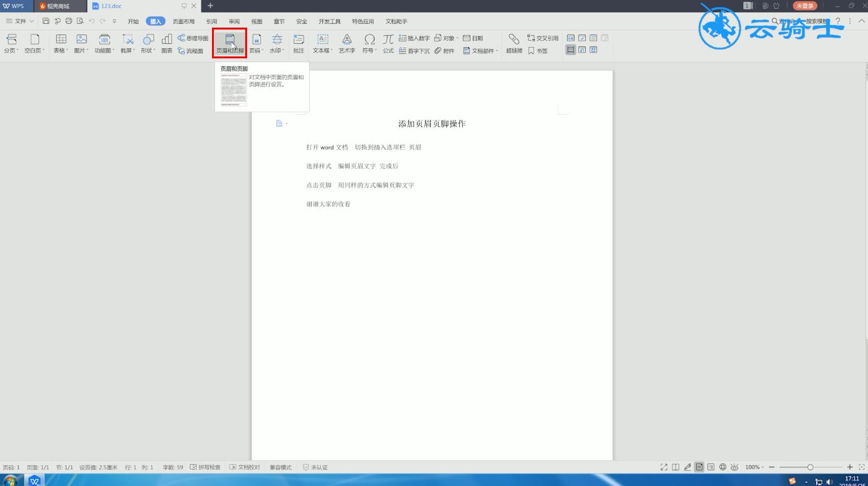Open the 表格 table tool

point(61,43)
